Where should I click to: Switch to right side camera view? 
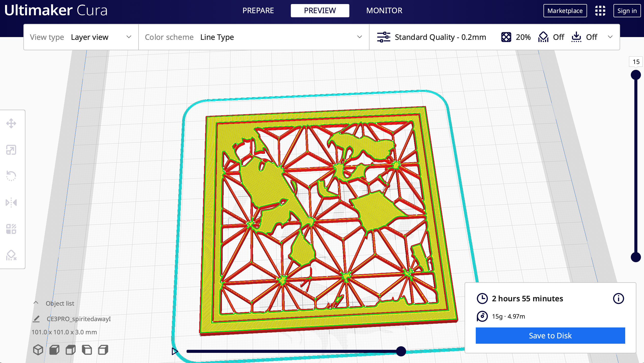(x=103, y=350)
